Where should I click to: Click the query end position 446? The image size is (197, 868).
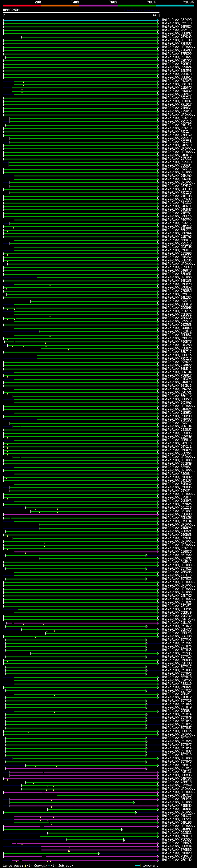point(155,15)
